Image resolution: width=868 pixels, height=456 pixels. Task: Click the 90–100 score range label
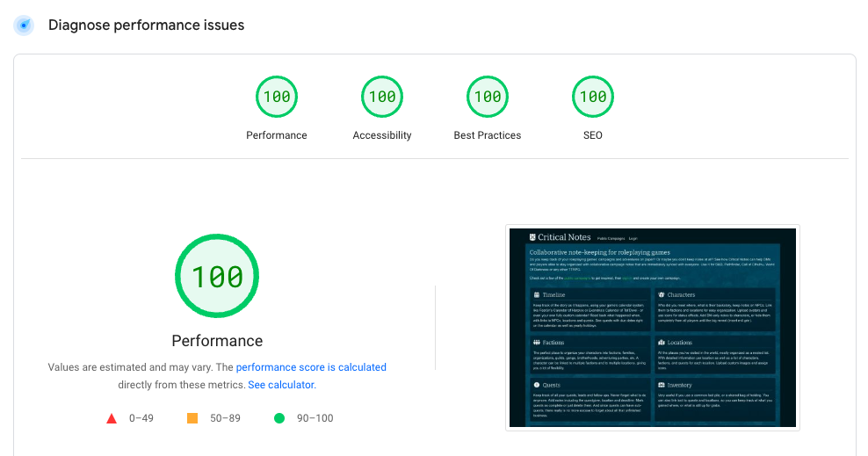(315, 418)
